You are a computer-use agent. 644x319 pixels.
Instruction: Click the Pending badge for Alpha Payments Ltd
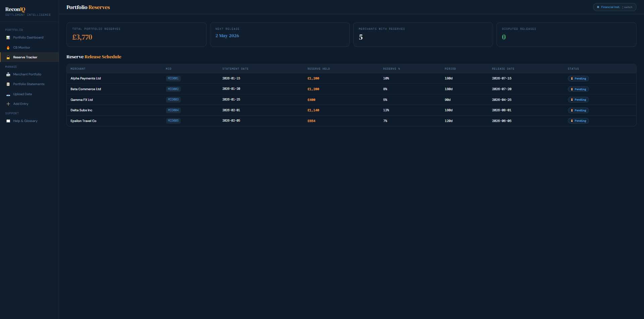click(578, 78)
